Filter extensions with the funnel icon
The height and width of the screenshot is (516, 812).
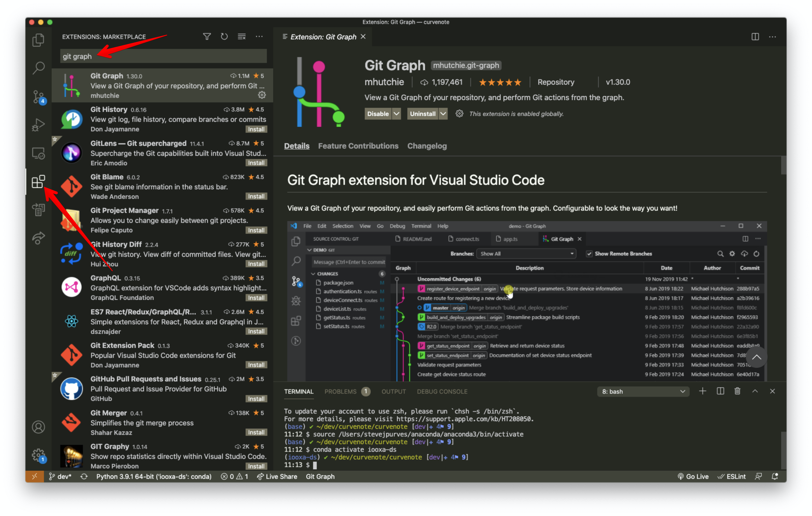[207, 36]
